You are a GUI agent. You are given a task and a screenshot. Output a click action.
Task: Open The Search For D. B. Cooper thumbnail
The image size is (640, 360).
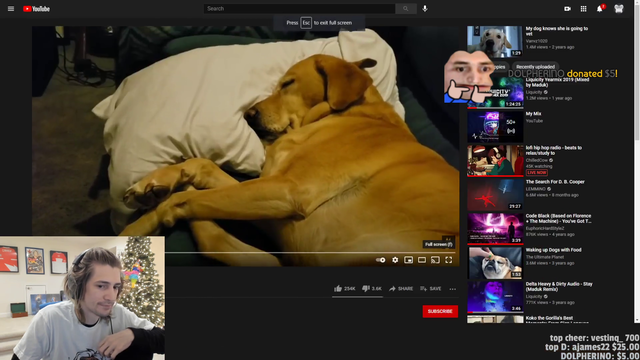(x=495, y=195)
